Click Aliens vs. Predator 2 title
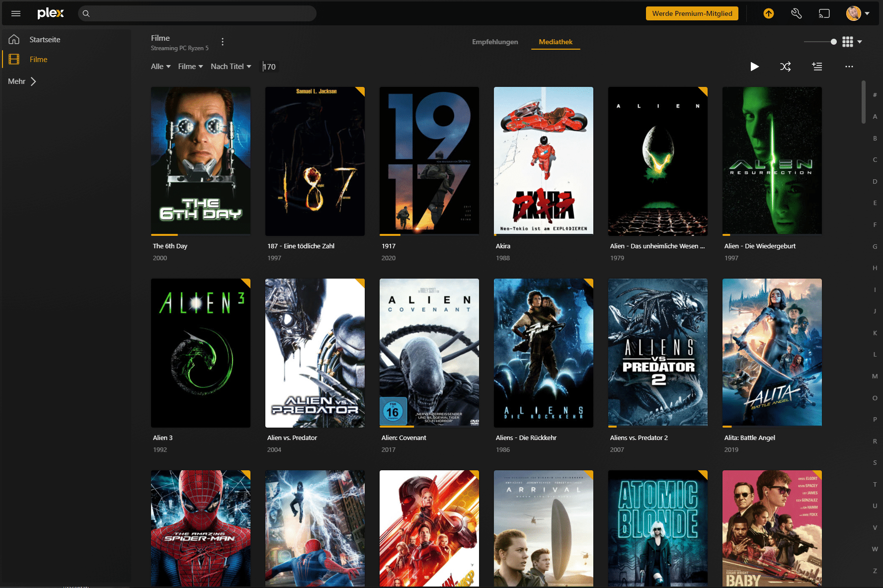Viewport: 883px width, 588px height. (x=639, y=438)
